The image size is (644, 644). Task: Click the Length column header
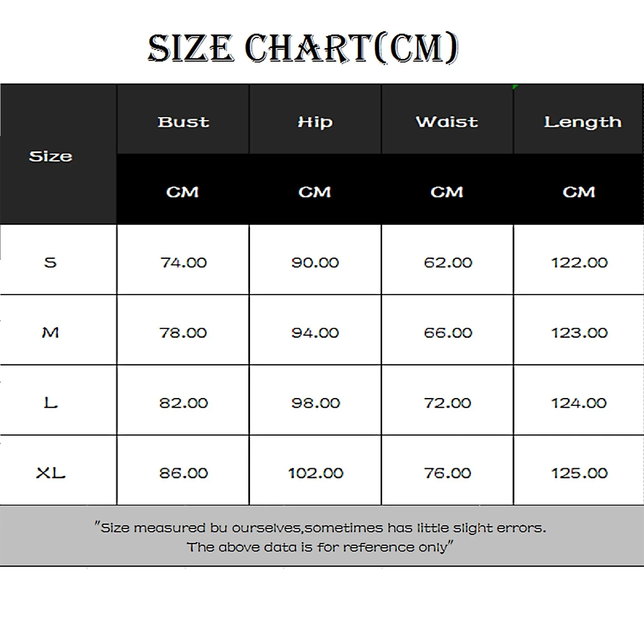pos(582,122)
